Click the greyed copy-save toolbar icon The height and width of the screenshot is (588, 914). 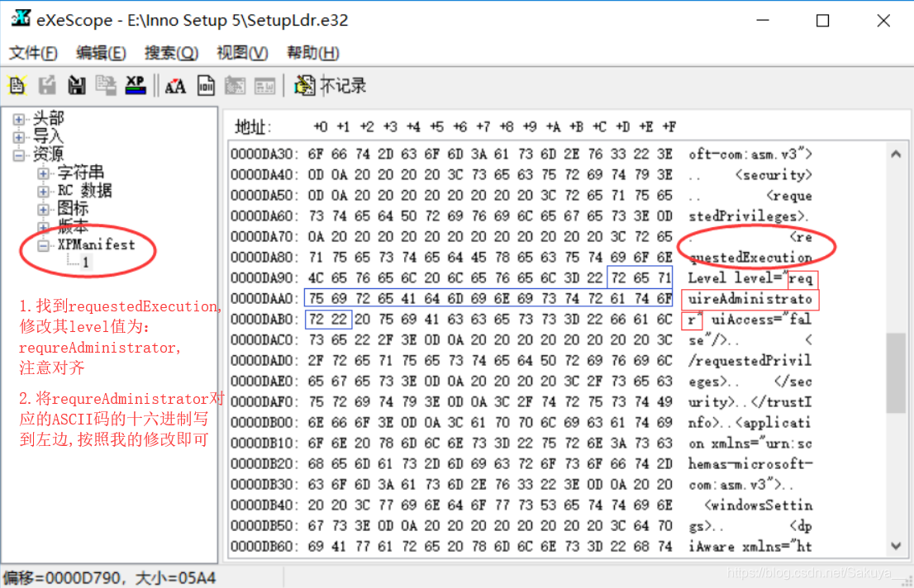tap(106, 86)
